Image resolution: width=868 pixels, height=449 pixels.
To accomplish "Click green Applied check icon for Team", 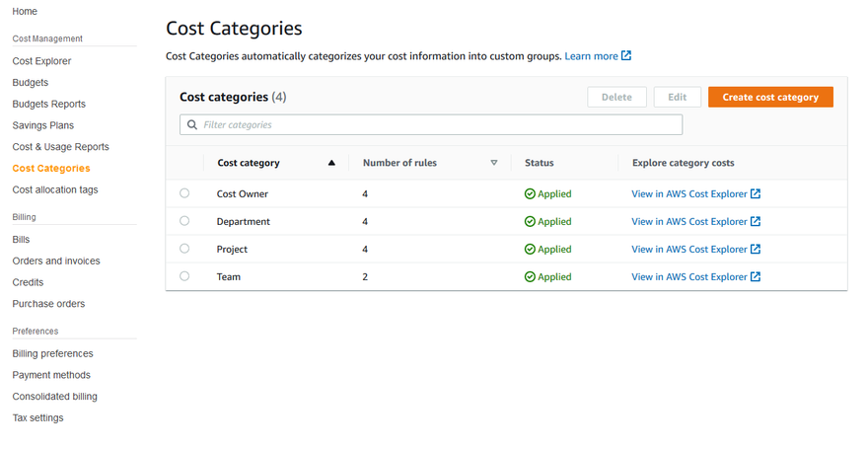I will (x=530, y=277).
